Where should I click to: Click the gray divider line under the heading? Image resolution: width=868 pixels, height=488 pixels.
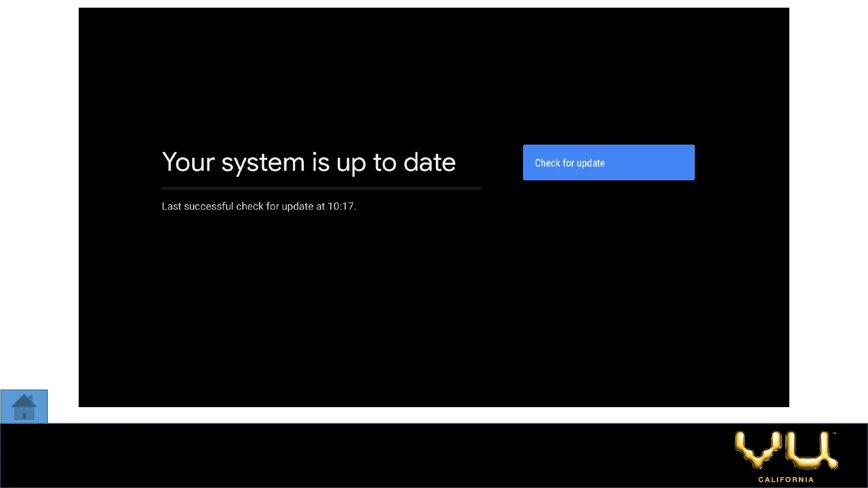pyautogui.click(x=321, y=188)
